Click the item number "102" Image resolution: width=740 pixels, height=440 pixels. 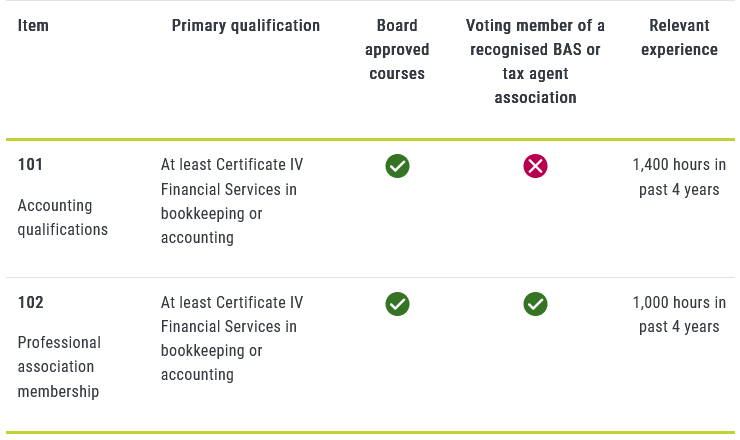pos(31,303)
